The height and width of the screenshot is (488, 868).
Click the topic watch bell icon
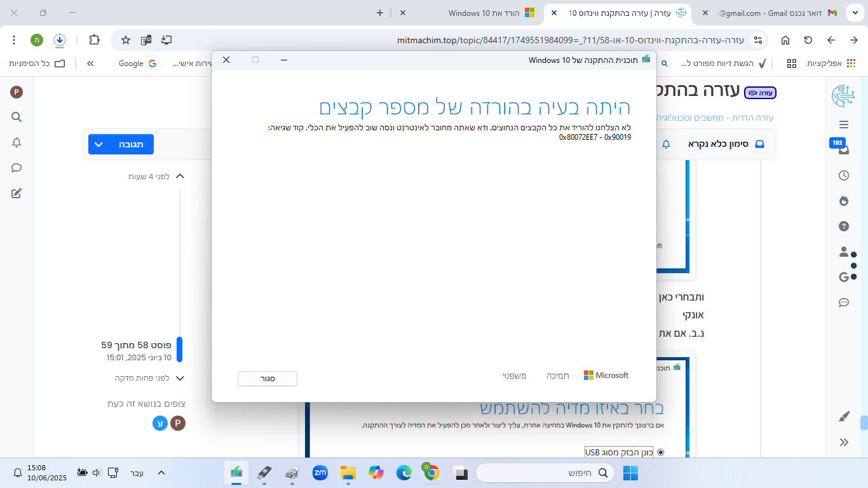coord(666,144)
